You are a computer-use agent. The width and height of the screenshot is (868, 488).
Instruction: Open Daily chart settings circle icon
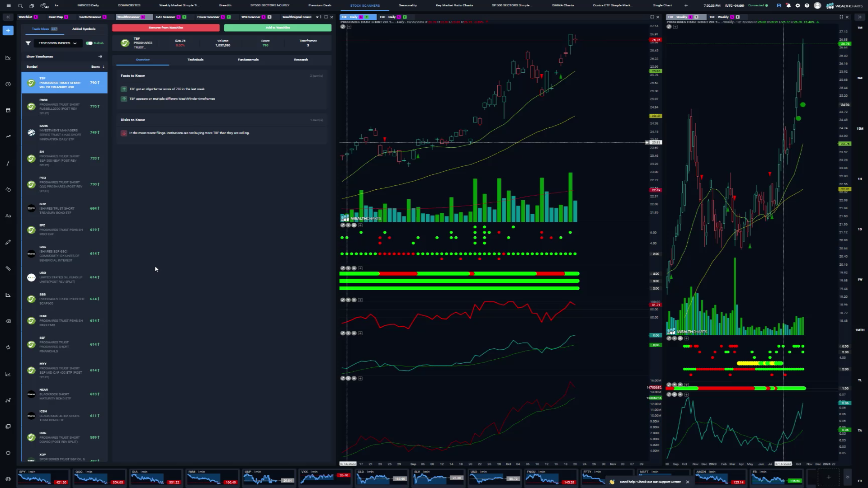point(343,27)
